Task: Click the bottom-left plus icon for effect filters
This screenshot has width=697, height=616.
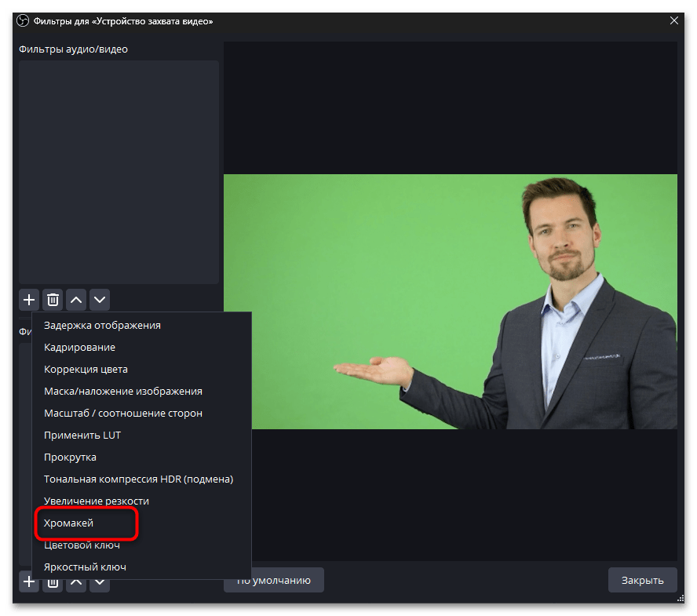Action: (29, 581)
